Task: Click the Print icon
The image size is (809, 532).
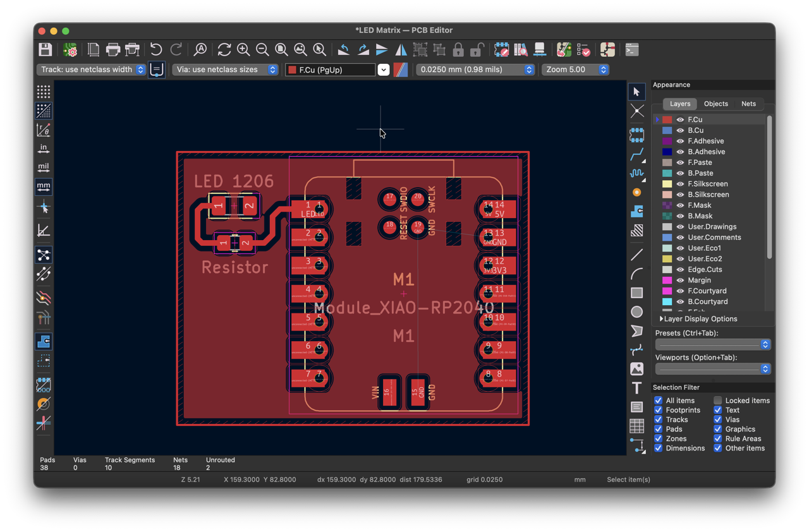Action: (113, 49)
